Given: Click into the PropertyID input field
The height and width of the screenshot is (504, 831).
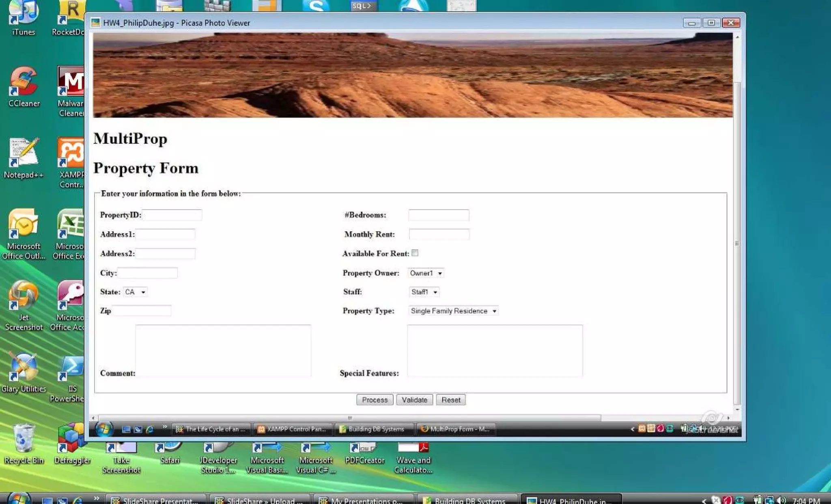Looking at the screenshot, I should (x=172, y=215).
